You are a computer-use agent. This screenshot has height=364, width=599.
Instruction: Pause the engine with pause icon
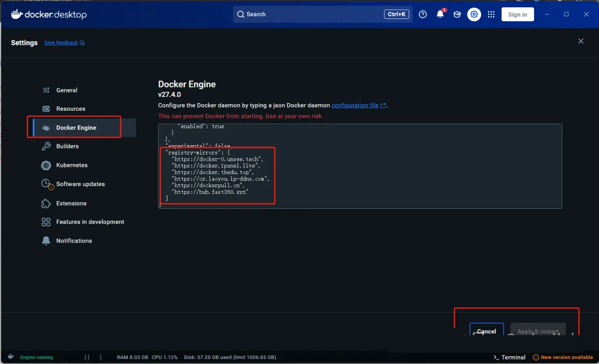click(87, 357)
